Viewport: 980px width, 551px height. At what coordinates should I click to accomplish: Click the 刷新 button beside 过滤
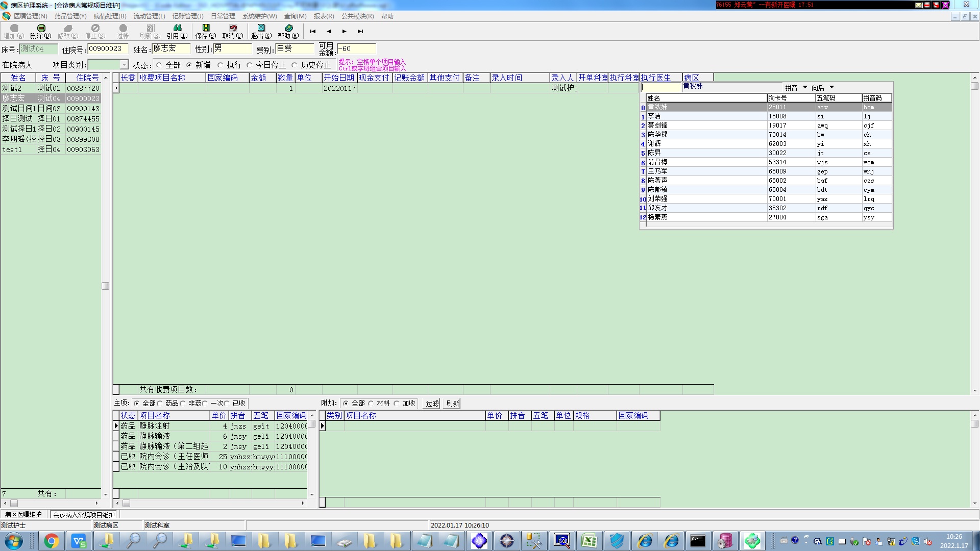point(452,404)
